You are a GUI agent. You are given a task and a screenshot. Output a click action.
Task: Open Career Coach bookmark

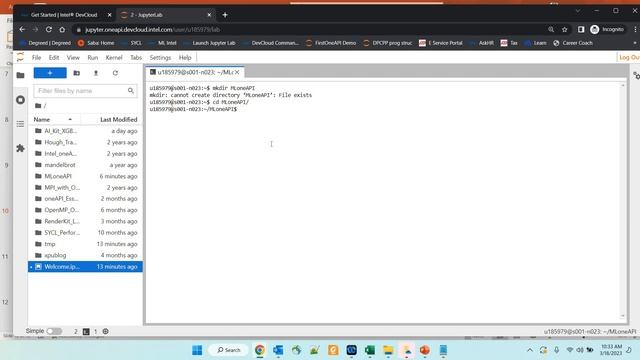pyautogui.click(x=573, y=43)
